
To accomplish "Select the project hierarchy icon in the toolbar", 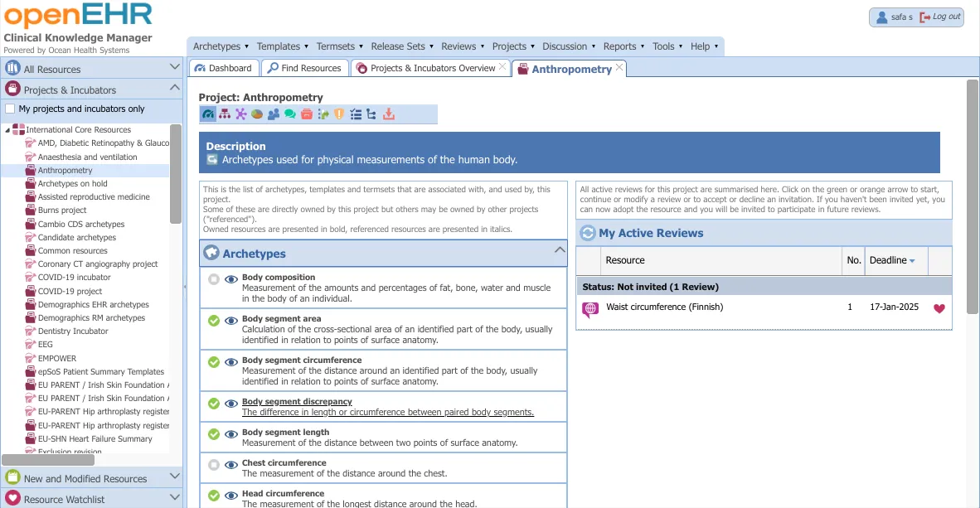I will [x=225, y=114].
